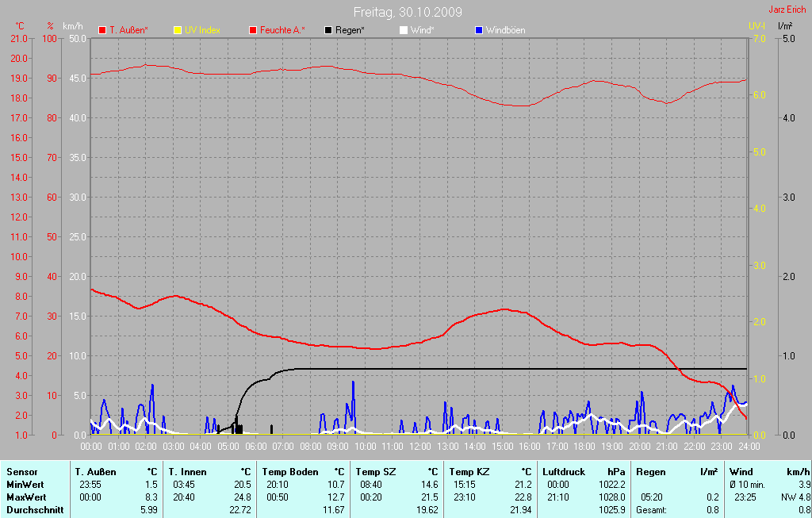Viewport: 812px width, 518px height.
Task: Toggle the Regen* legend label
Action: 350,30
